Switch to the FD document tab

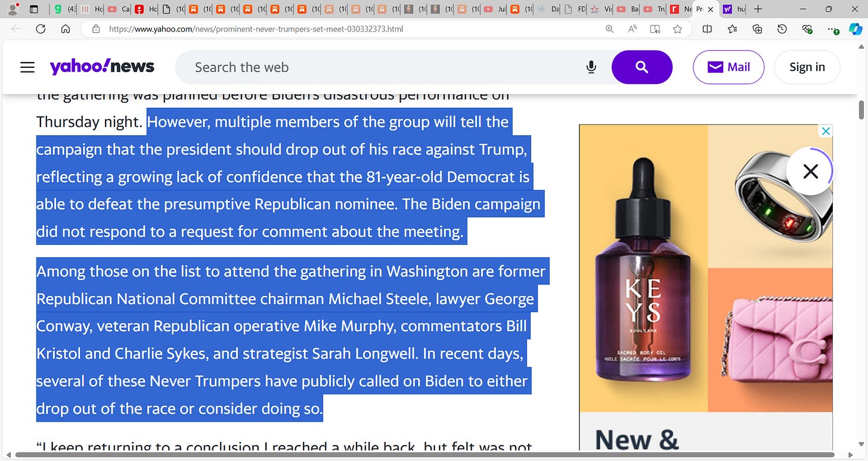[575, 10]
